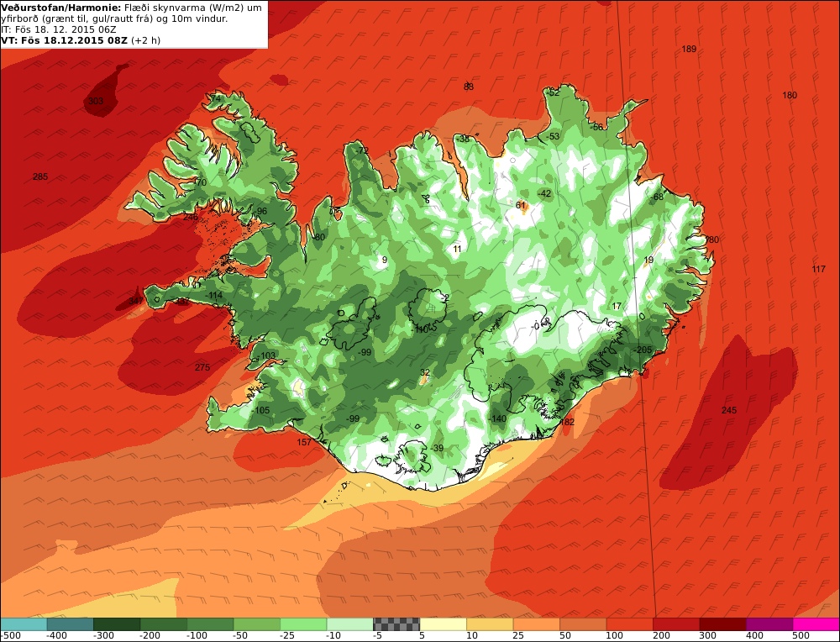Click the dark red 200 to 300 legend swatch
Viewport: 840px width, 642px height.
(676, 624)
